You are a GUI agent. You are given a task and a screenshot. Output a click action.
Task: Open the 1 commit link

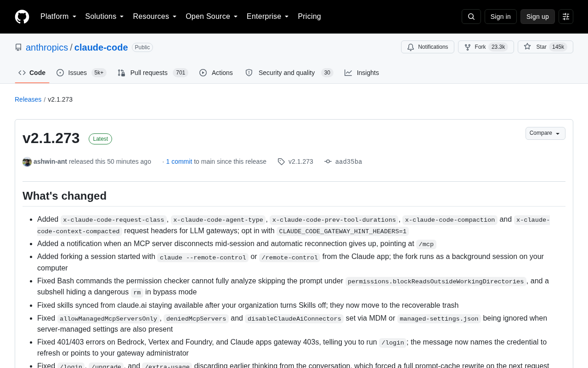179,161
